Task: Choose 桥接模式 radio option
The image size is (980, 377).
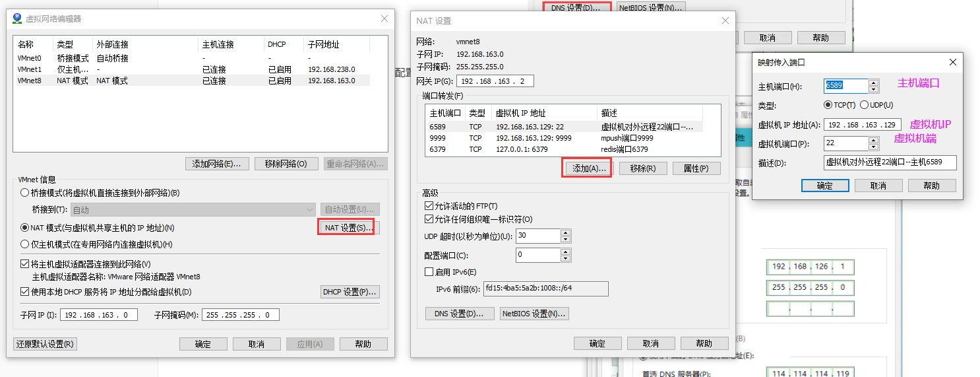Action: [x=25, y=193]
